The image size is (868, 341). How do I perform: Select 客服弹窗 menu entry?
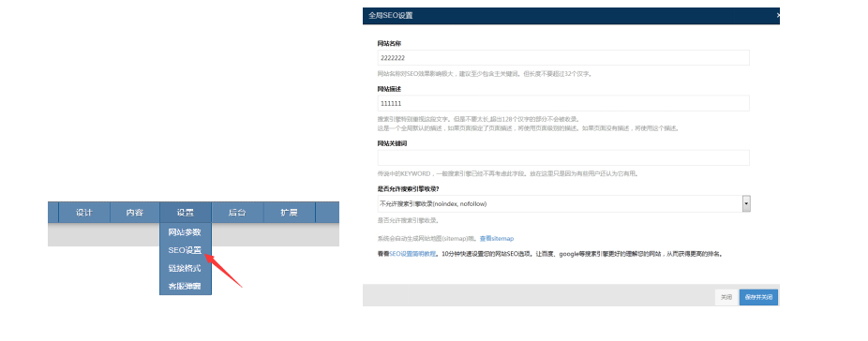click(x=185, y=287)
